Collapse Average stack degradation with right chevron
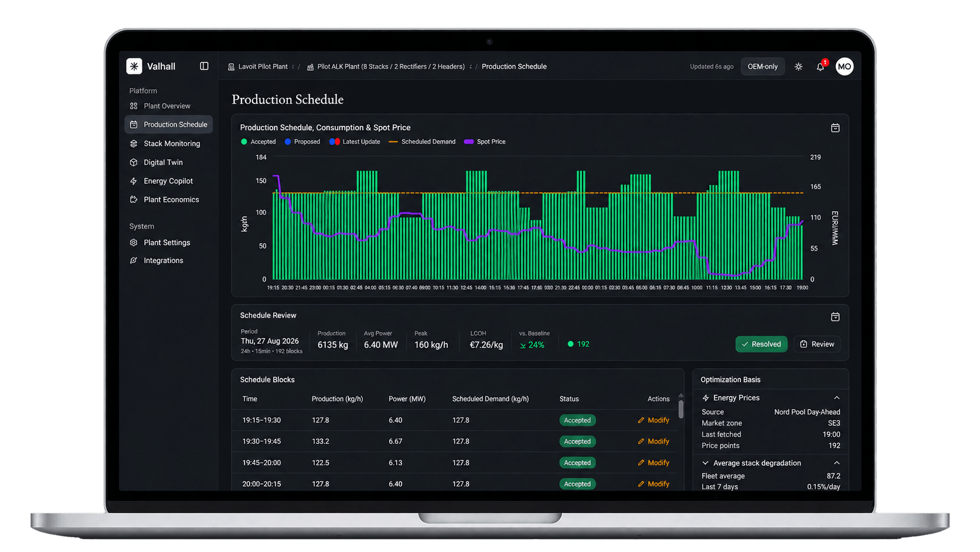Viewport: 980px width, 552px height. click(x=837, y=463)
